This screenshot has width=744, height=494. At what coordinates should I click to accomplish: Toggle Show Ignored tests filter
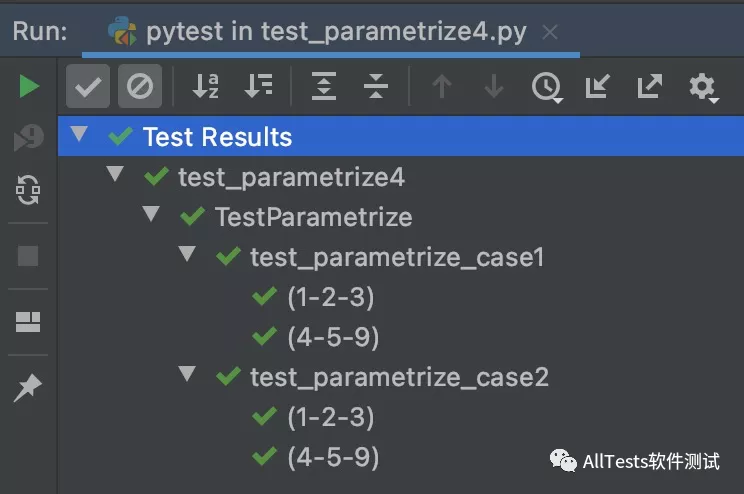[x=140, y=87]
